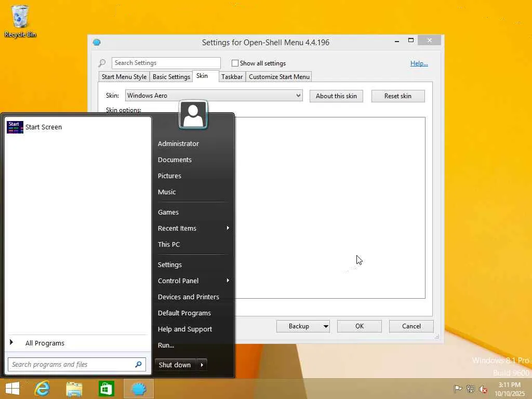
Task: Open the Windows Store taskbar icon
Action: [x=106, y=389]
